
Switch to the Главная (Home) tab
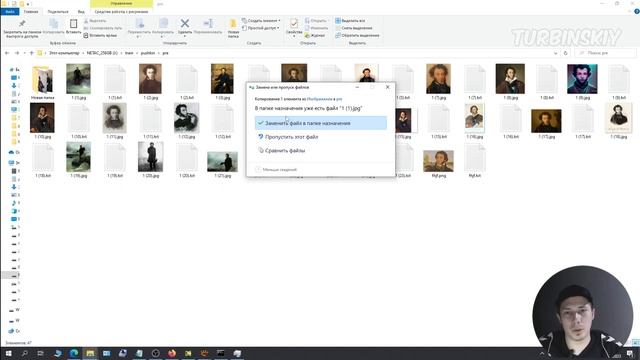click(x=31, y=12)
